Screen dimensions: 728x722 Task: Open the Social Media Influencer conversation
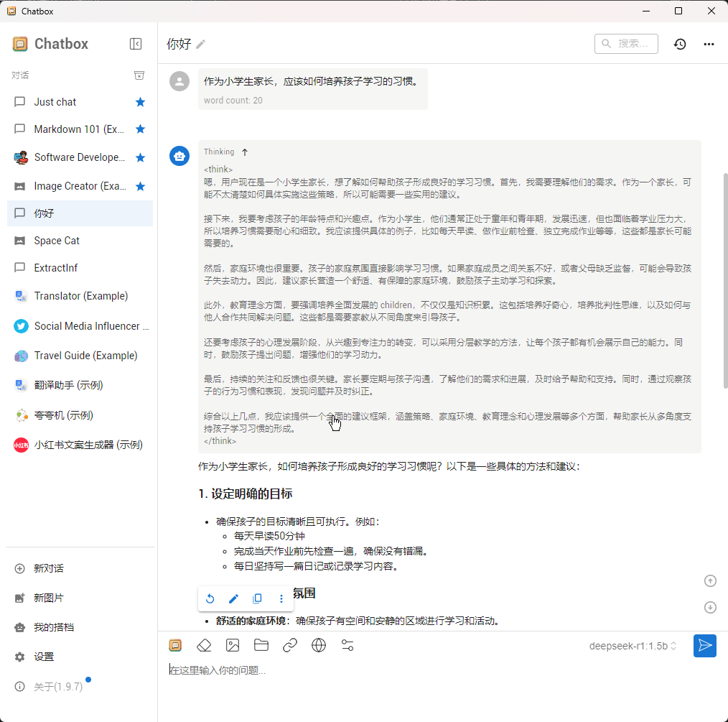point(80,326)
